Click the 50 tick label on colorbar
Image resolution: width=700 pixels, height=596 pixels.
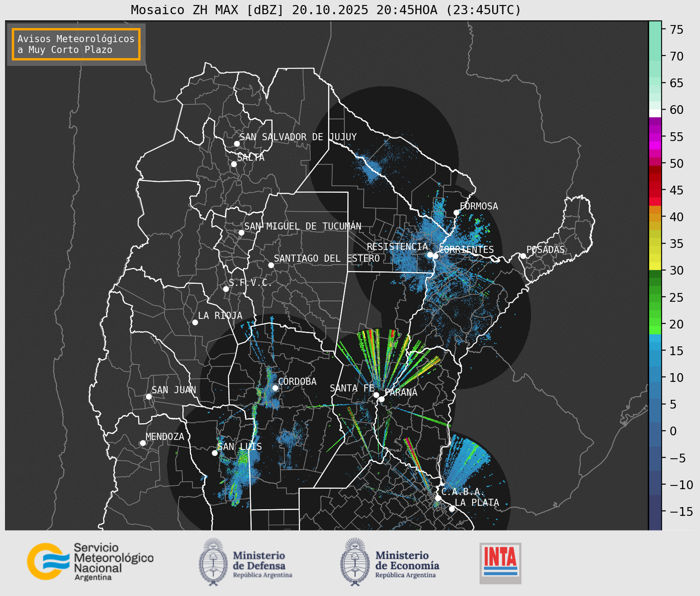point(677,163)
